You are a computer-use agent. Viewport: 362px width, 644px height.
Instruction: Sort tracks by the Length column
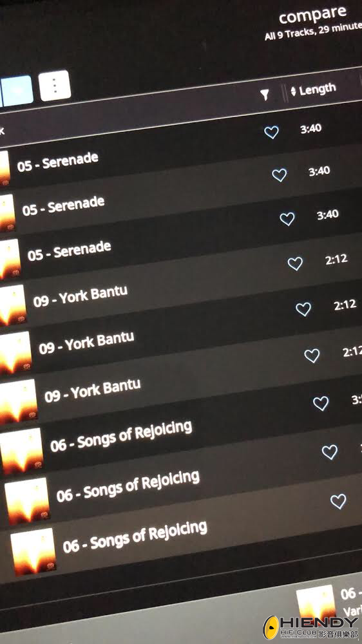click(x=317, y=89)
